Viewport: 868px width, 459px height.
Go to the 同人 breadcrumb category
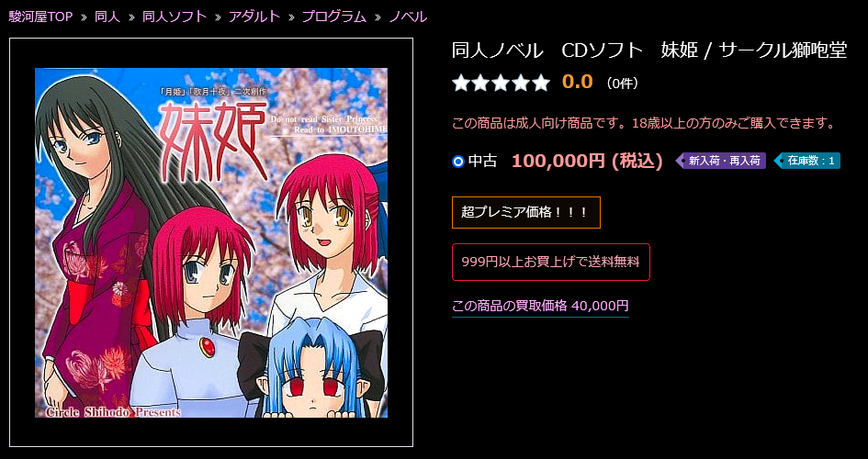[107, 17]
